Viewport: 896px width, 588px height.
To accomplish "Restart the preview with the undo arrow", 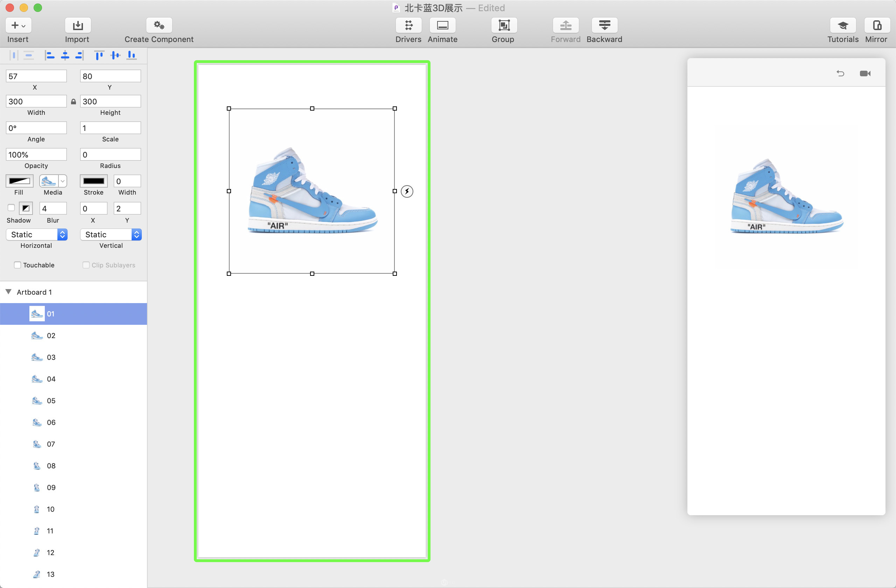I will 840,73.
